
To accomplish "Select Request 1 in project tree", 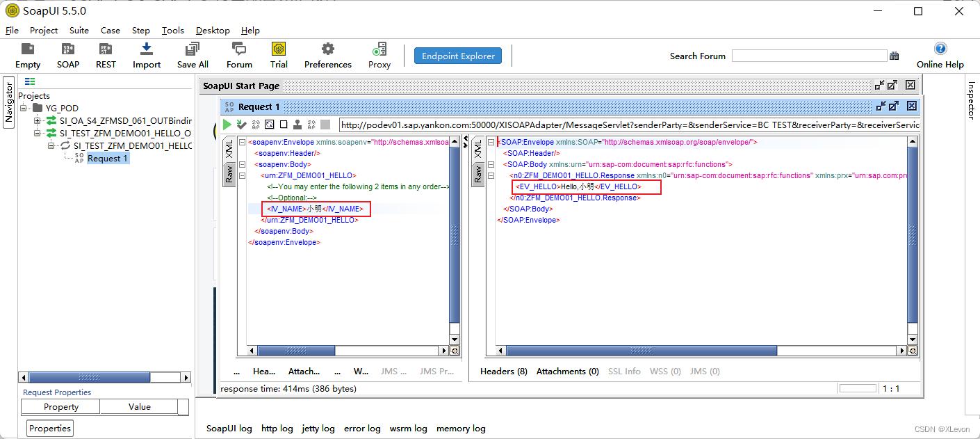I will point(107,158).
